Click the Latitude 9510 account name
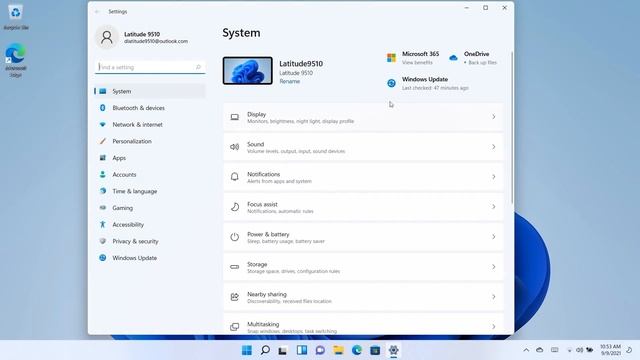Screen dimensions: 640x360 142,34
